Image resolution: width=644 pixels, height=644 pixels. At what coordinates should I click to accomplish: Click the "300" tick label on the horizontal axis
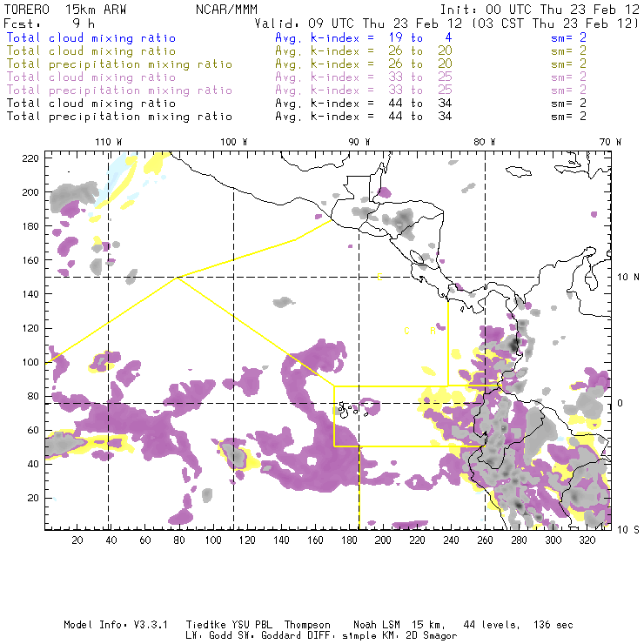[553, 540]
